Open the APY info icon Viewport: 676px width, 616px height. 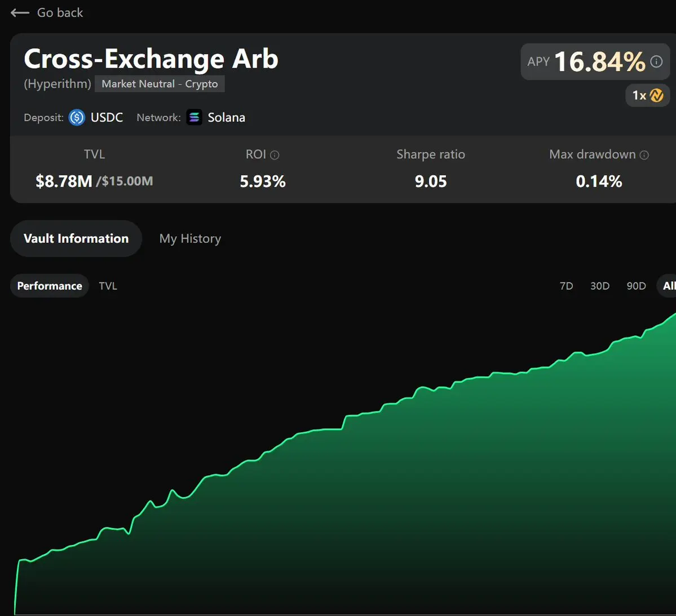pos(656,61)
